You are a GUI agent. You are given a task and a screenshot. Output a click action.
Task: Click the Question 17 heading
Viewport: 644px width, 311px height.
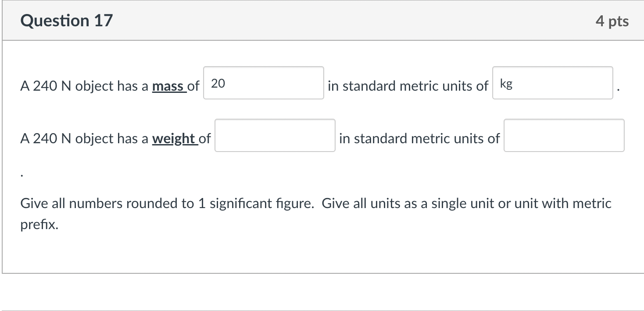pyautogui.click(x=67, y=21)
